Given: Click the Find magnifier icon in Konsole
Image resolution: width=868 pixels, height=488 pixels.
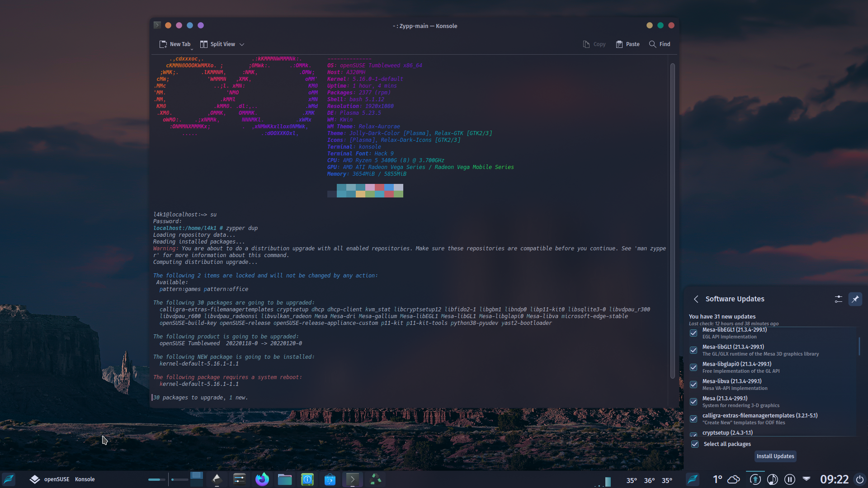Looking at the screenshot, I should pyautogui.click(x=652, y=44).
